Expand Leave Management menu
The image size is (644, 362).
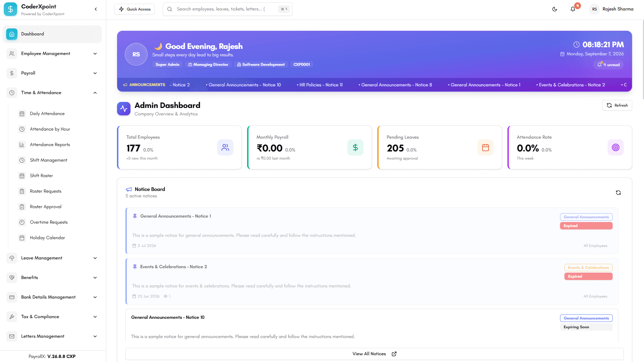click(x=95, y=258)
